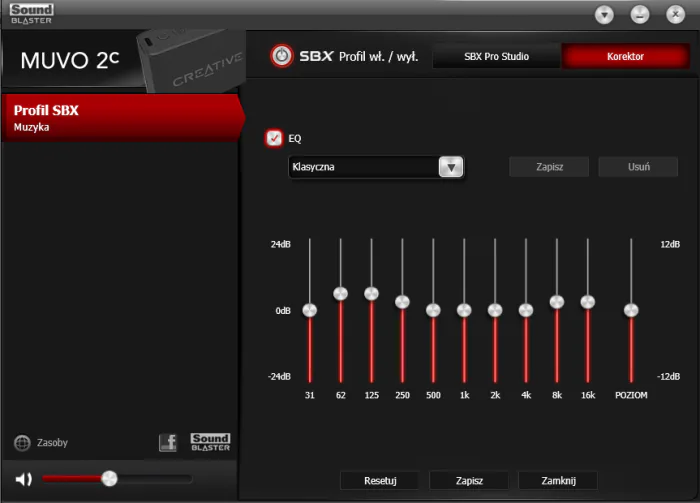Click the POZIOM level slider knob
Image resolution: width=700 pixels, height=503 pixels.
631,310
